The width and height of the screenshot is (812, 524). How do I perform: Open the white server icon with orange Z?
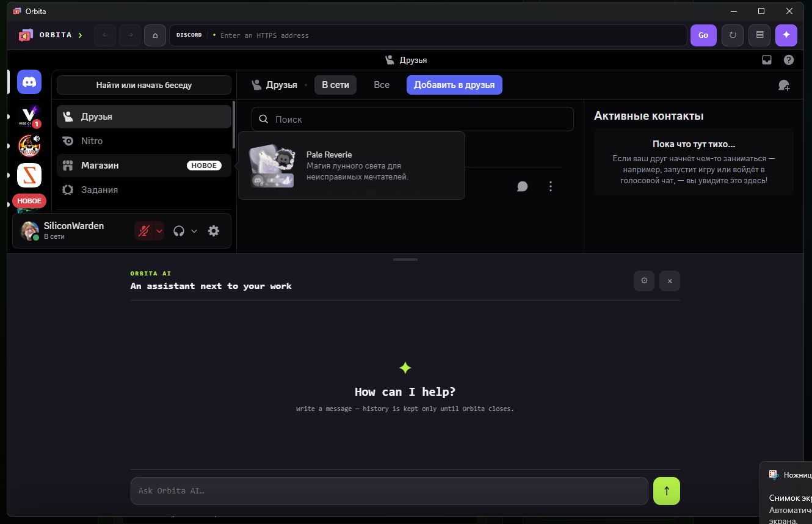click(29, 175)
